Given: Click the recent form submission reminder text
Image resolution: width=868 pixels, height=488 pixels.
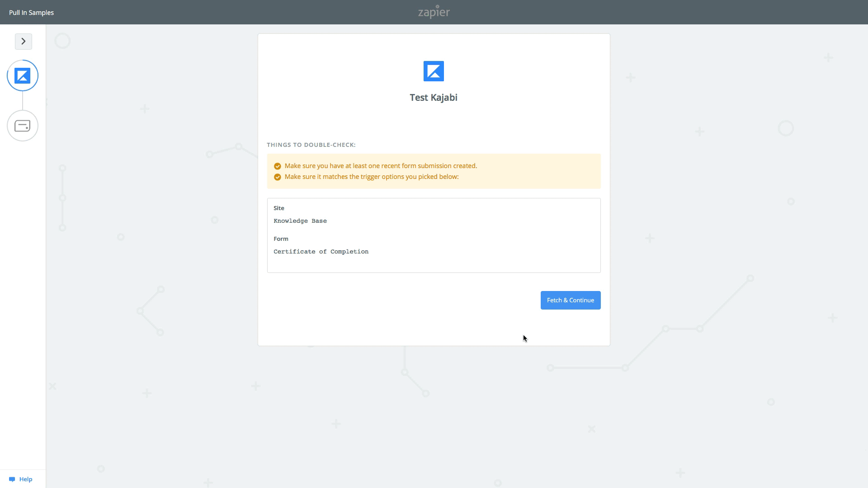Looking at the screenshot, I should [381, 166].
